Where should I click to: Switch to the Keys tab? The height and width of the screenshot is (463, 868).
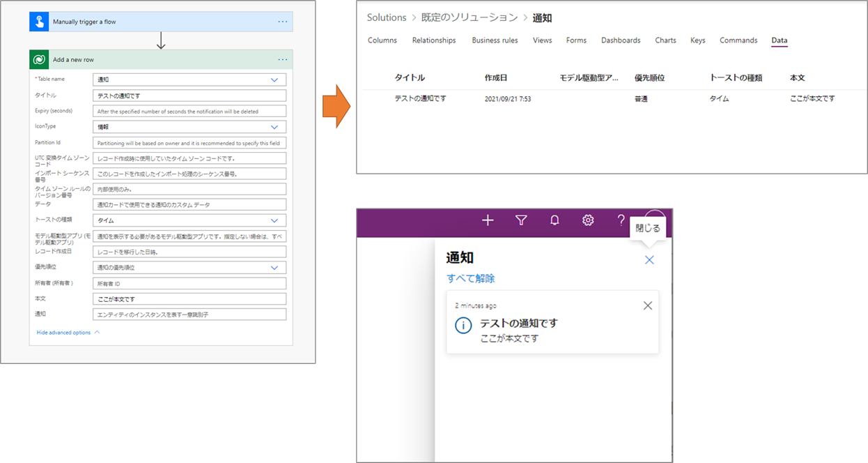[697, 40]
